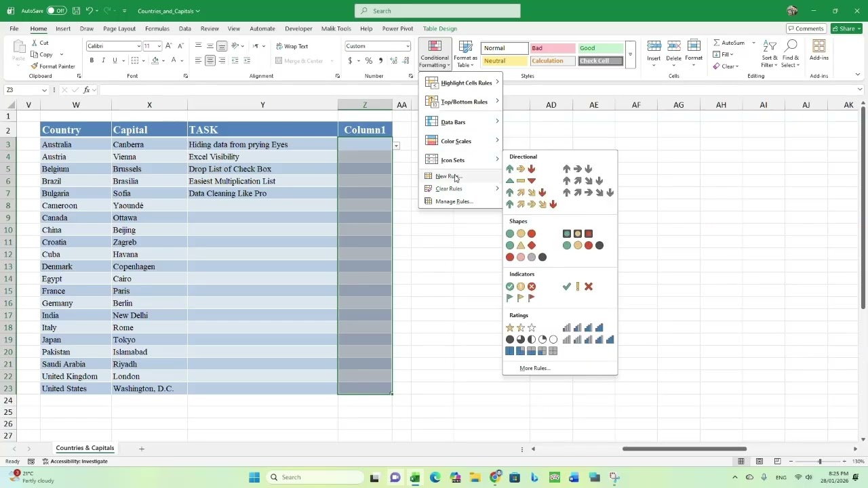Choose the 5 Arrows (Gray) icon set
The image size is (868, 488).
[x=588, y=192]
